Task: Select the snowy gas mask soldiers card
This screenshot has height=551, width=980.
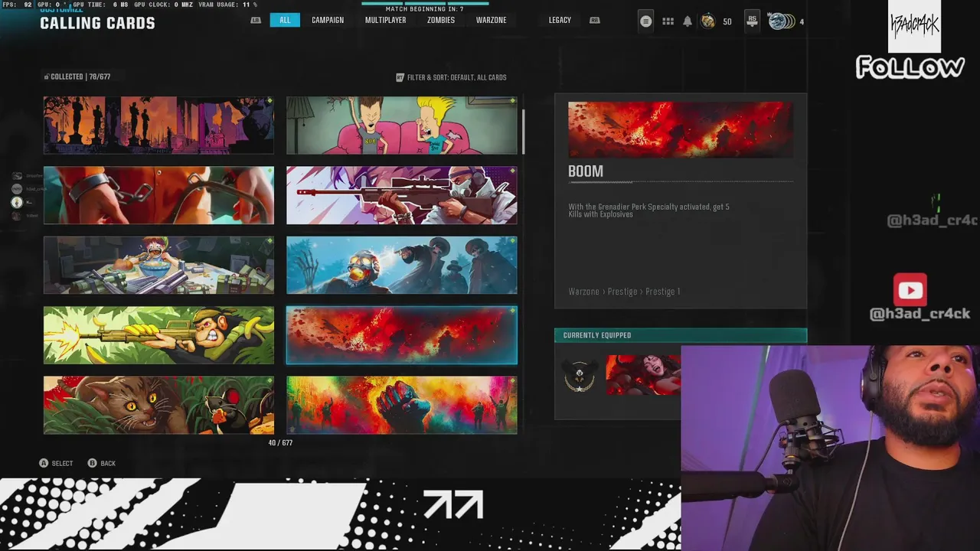Action: coord(402,265)
